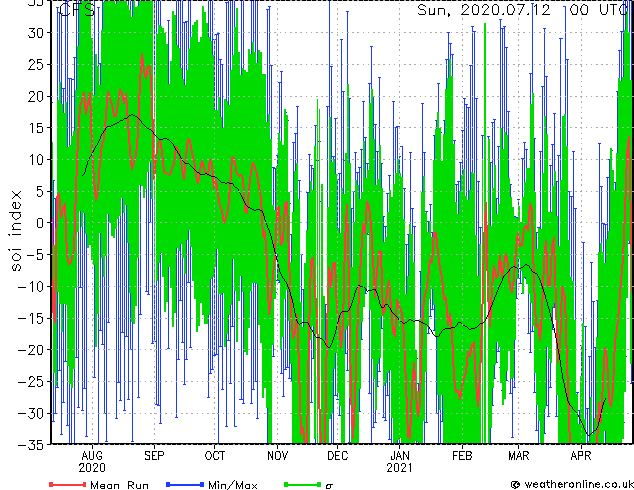Click the y-axis value -35
Screen dimensions: 634x490
point(31,444)
